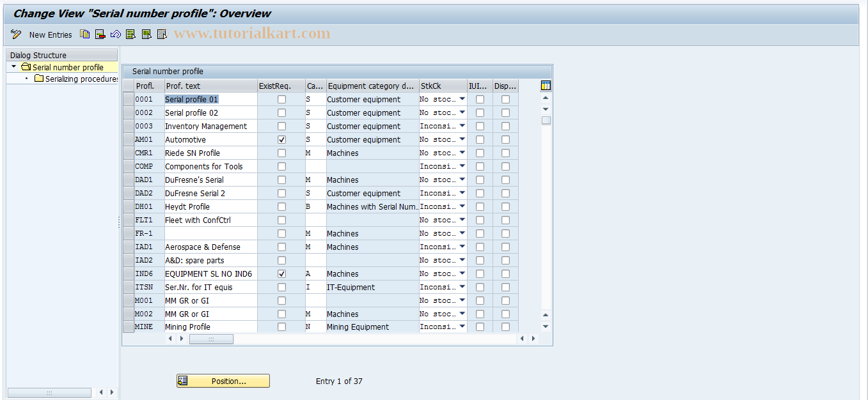Viewport: 868px width, 400px height.
Task: Select Serializing procedures in dialog structure
Action: coord(82,79)
